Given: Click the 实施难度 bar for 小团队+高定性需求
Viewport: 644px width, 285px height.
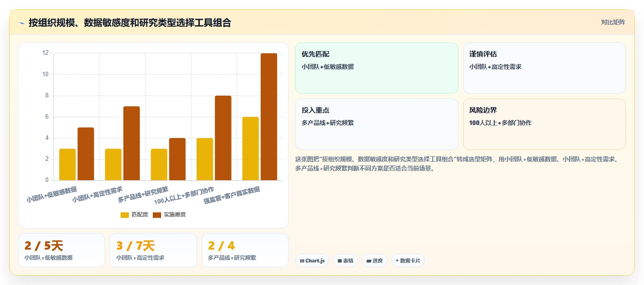Looking at the screenshot, I should 131,143.
